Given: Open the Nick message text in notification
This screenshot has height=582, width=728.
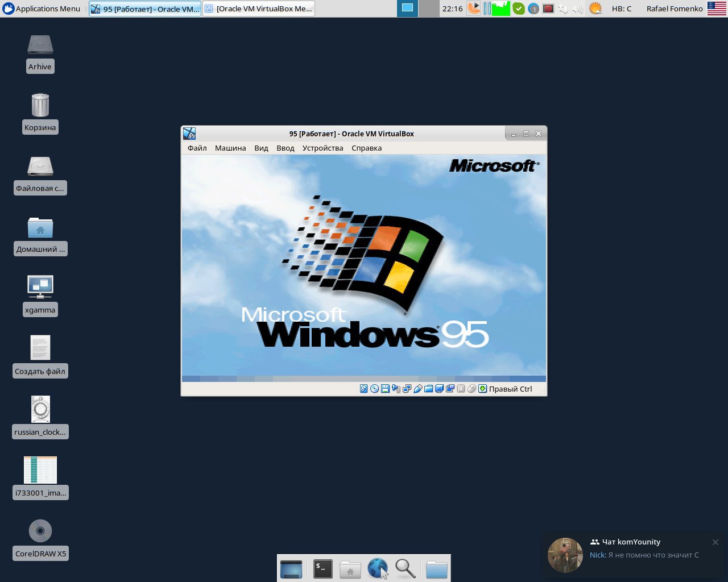Looking at the screenshot, I should click(x=644, y=555).
